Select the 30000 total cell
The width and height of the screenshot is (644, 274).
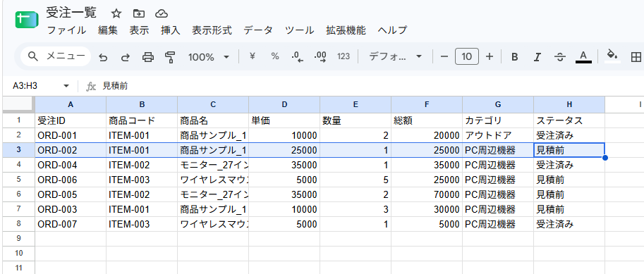(x=427, y=209)
